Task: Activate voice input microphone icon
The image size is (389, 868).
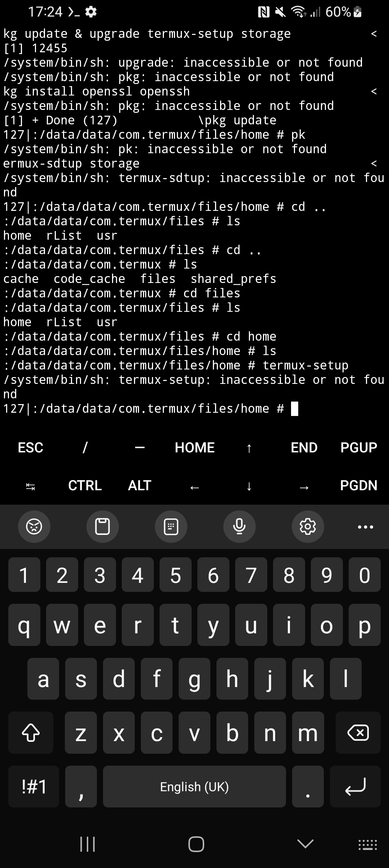Action: pos(239,527)
